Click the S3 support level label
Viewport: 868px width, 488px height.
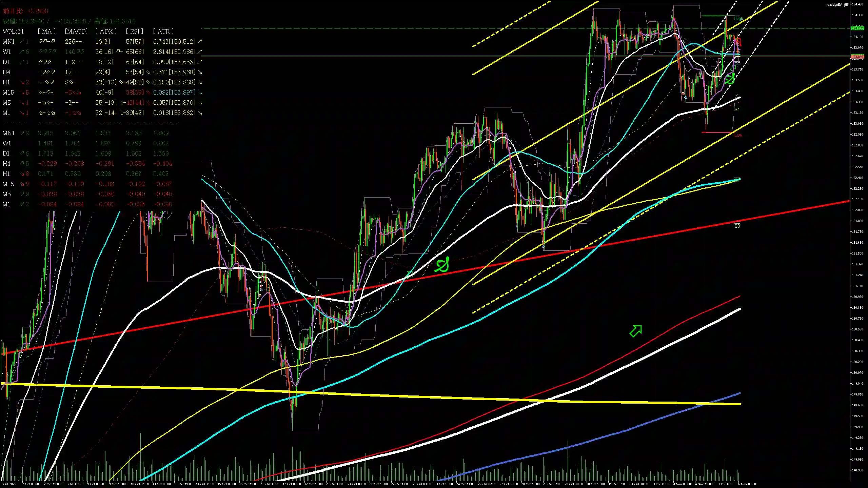click(x=737, y=226)
